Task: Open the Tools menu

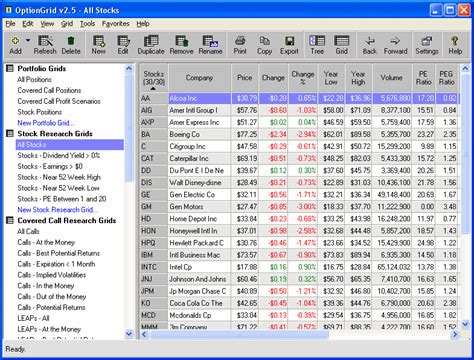Action: point(87,24)
